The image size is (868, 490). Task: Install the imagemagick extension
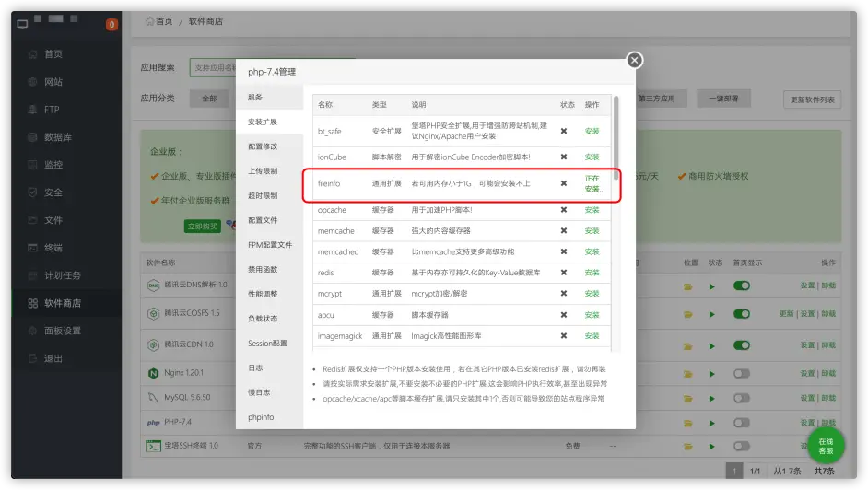[592, 335]
